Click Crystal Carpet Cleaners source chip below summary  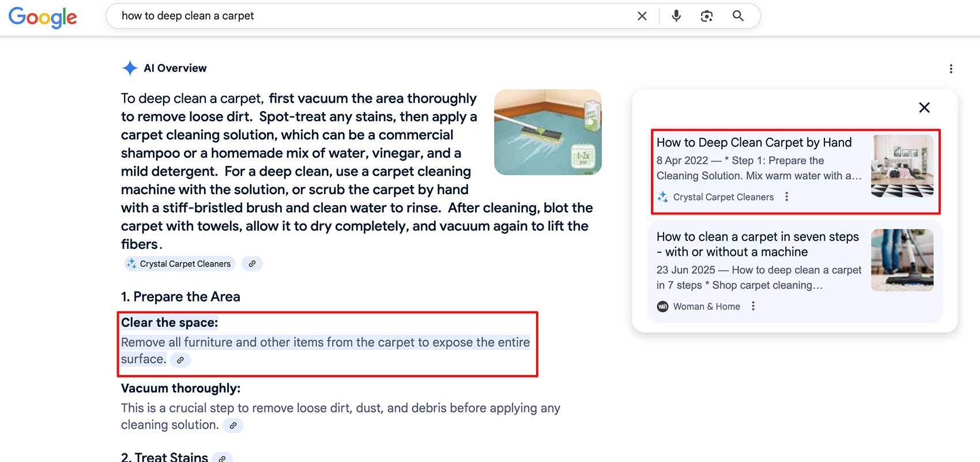click(x=179, y=264)
